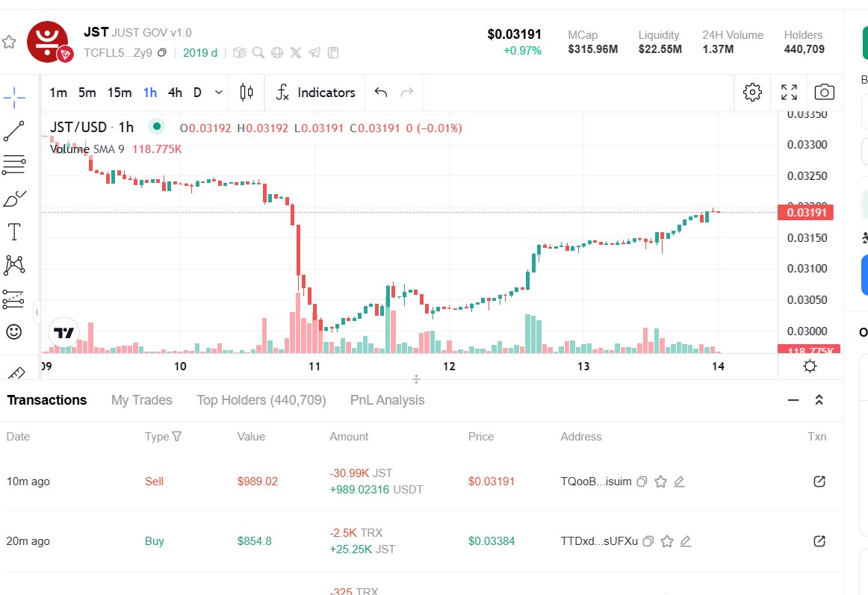Take a chart snapshot with camera icon
Screen dimensions: 868x595
(x=824, y=92)
